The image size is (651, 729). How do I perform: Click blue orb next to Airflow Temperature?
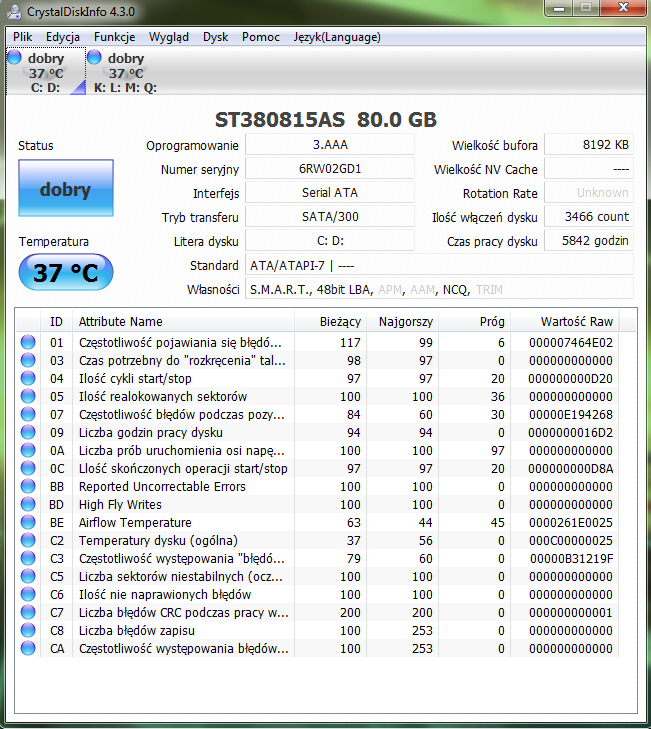coord(28,522)
